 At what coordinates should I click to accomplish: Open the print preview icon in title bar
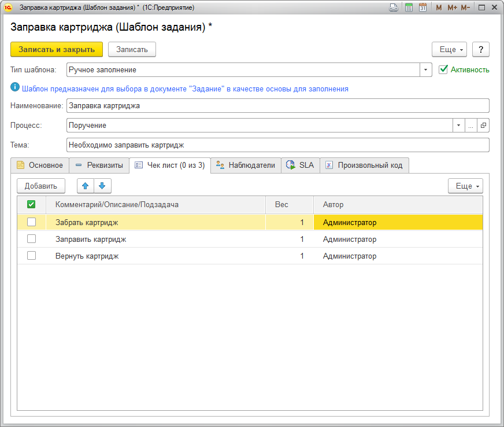click(x=394, y=8)
